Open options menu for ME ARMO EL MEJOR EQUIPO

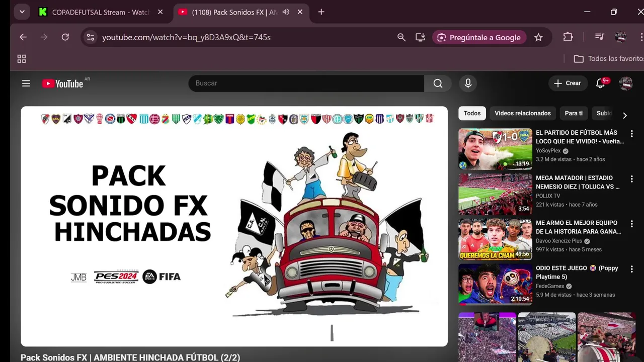pos(632,224)
